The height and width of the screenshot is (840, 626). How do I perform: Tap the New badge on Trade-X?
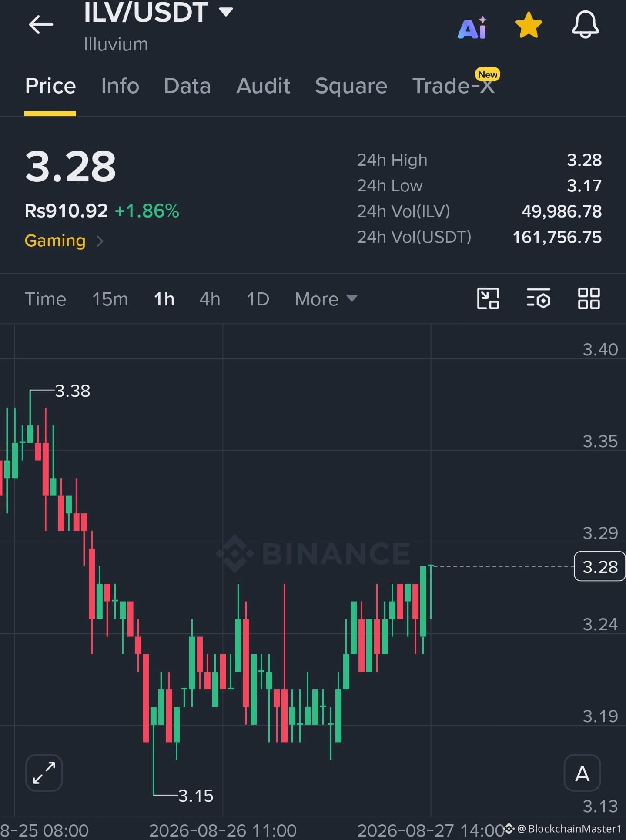click(488, 74)
